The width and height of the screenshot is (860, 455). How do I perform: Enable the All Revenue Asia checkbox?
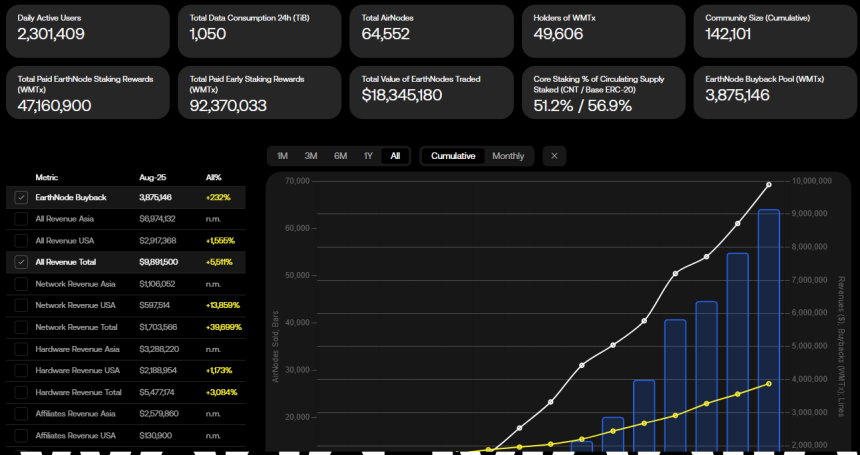click(x=21, y=219)
